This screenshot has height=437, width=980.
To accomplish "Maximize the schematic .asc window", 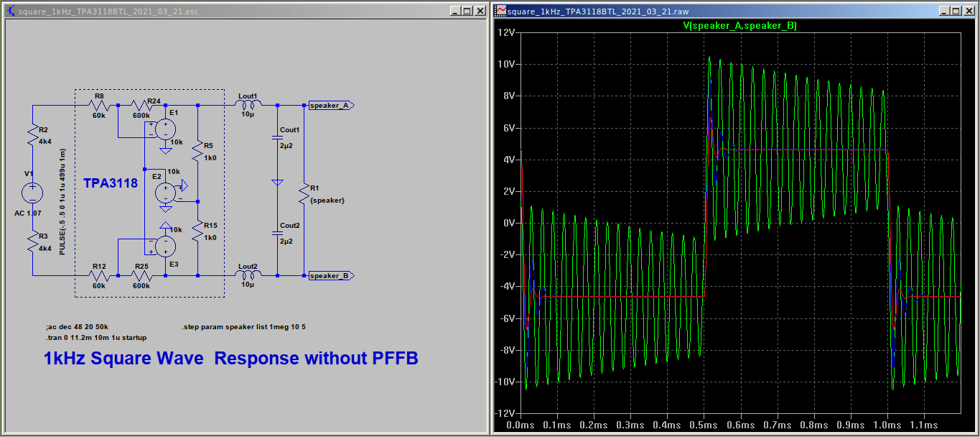I will click(x=467, y=11).
